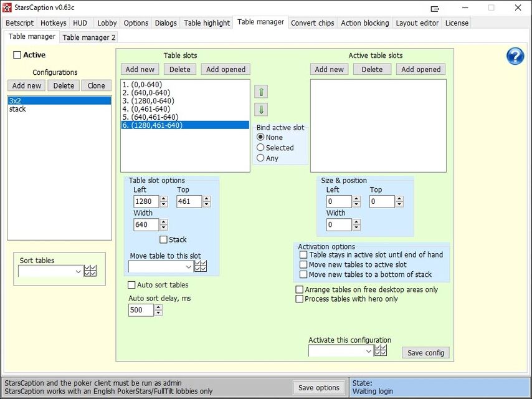Increase Size & position Width value
Image resolution: width=532 pixels, height=399 pixels.
pyautogui.click(x=356, y=222)
